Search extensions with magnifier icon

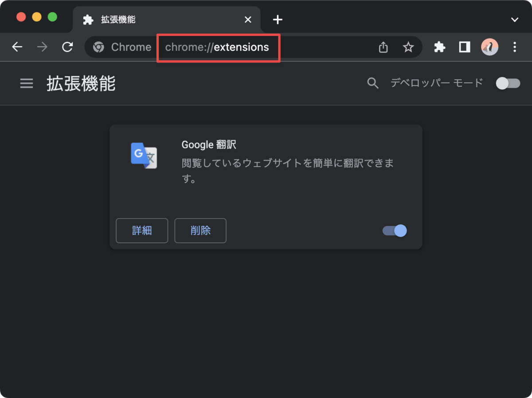(x=373, y=83)
